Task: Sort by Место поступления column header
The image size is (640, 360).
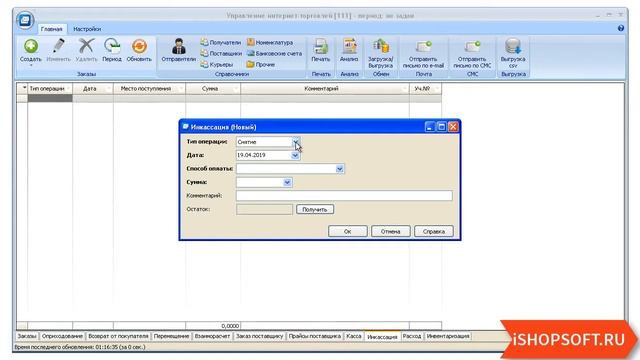Action: (x=149, y=89)
